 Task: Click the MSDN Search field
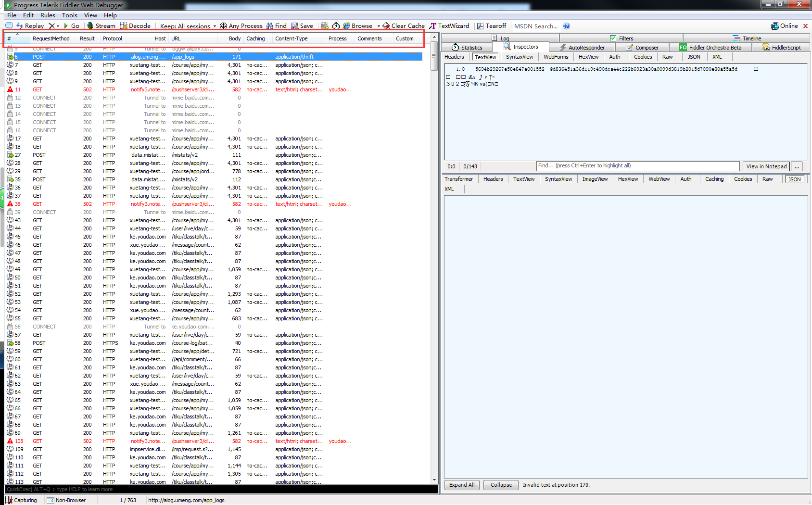pyautogui.click(x=536, y=26)
